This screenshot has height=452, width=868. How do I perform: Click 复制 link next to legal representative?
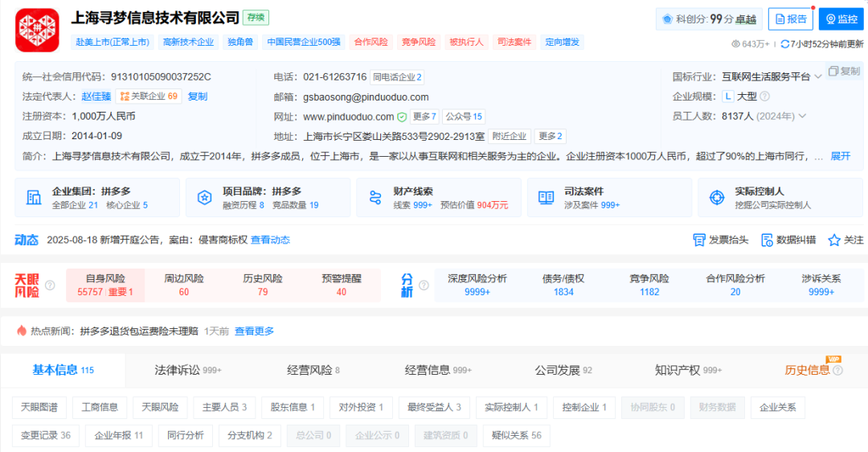pyautogui.click(x=197, y=97)
